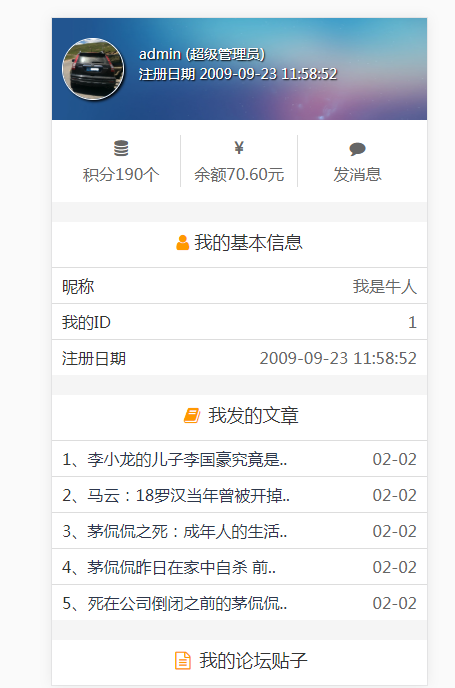Click the admin avatar car photo

(x=93, y=69)
